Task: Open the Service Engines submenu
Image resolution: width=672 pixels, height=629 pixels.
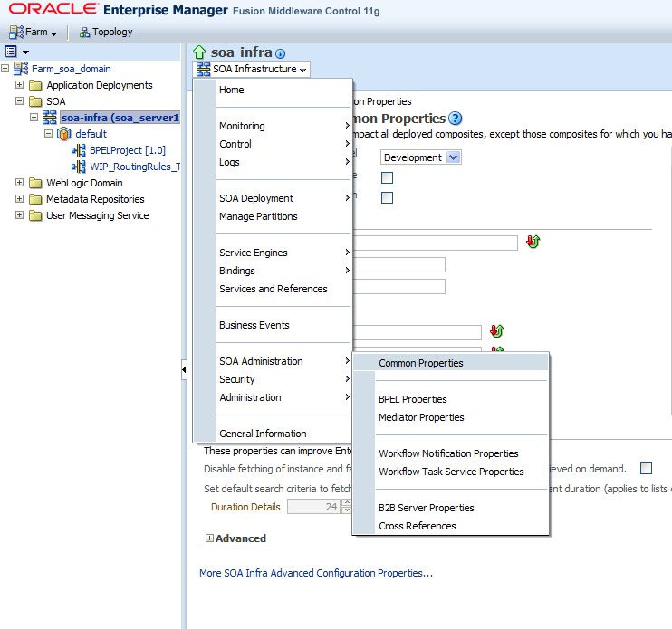Action: point(283,253)
